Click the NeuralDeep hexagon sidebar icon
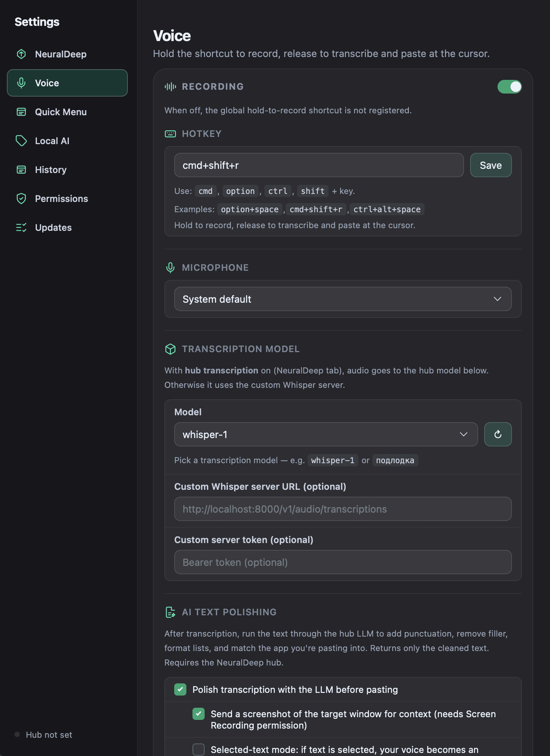The width and height of the screenshot is (550, 756). pyautogui.click(x=21, y=54)
